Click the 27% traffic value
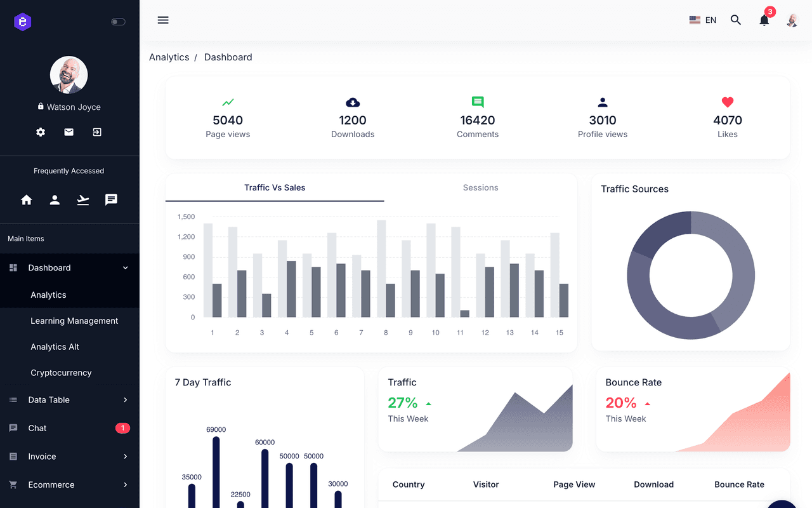The image size is (812, 508). (403, 403)
